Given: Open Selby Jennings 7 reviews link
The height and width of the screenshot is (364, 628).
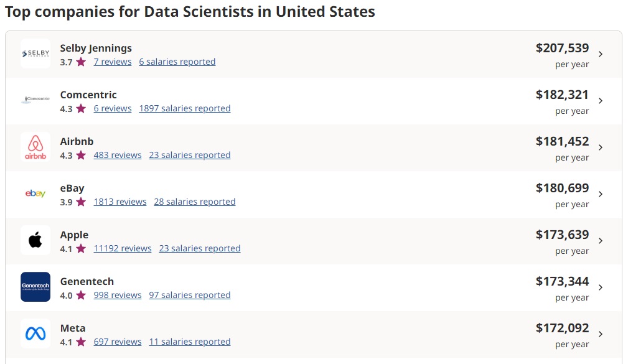Looking at the screenshot, I should [113, 62].
